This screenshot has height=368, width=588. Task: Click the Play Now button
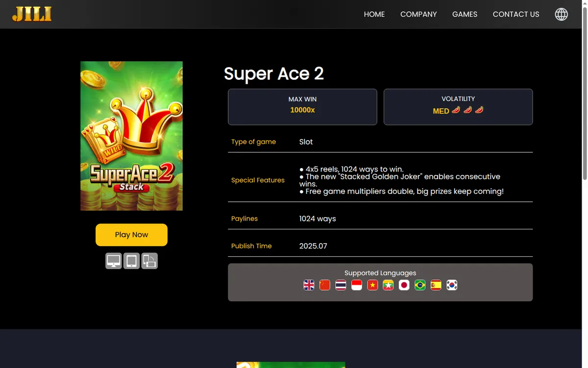point(131,235)
